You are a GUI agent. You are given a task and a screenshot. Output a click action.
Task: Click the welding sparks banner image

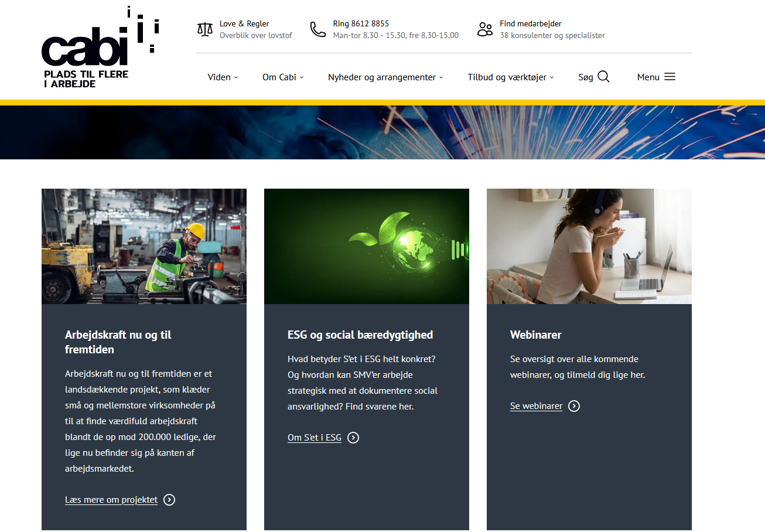click(x=382, y=132)
